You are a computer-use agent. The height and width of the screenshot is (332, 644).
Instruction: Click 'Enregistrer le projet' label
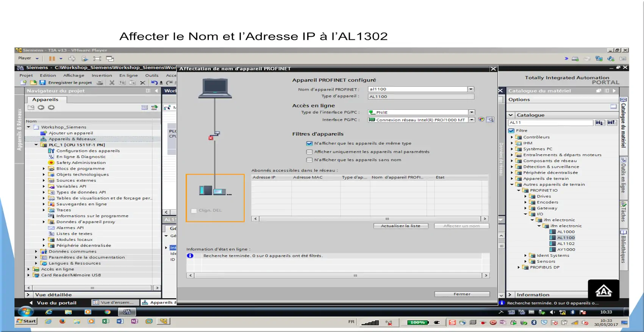pyautogui.click(x=70, y=83)
